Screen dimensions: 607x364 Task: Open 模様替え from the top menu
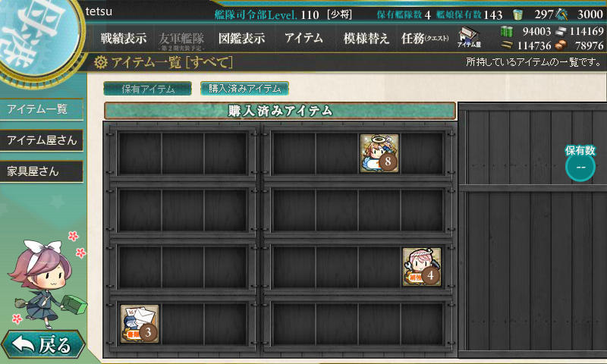[x=366, y=38]
